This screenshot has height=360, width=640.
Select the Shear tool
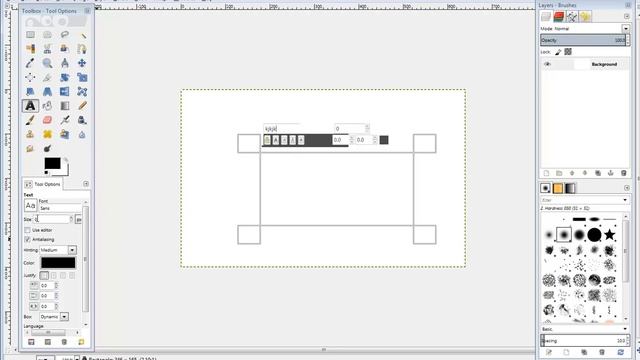coord(30,92)
